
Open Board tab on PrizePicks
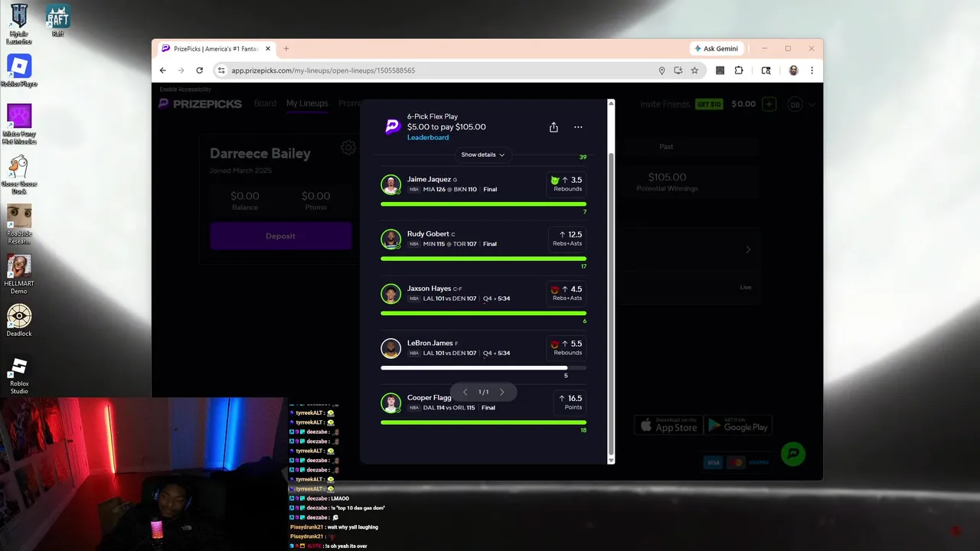265,103
